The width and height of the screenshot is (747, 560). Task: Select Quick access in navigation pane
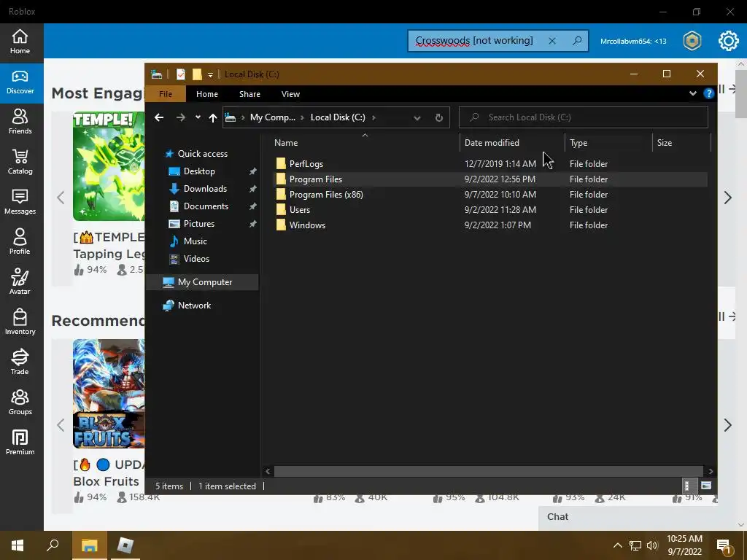click(x=203, y=153)
